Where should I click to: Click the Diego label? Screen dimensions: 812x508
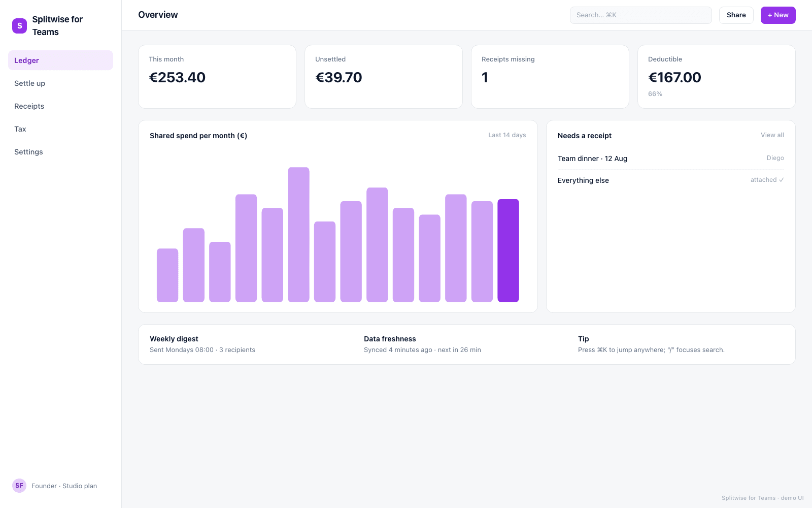point(775,158)
